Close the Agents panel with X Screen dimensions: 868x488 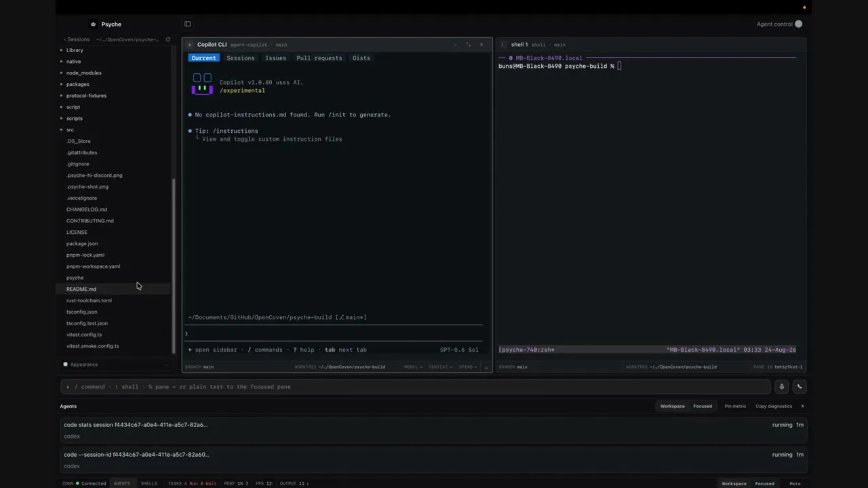tap(802, 406)
